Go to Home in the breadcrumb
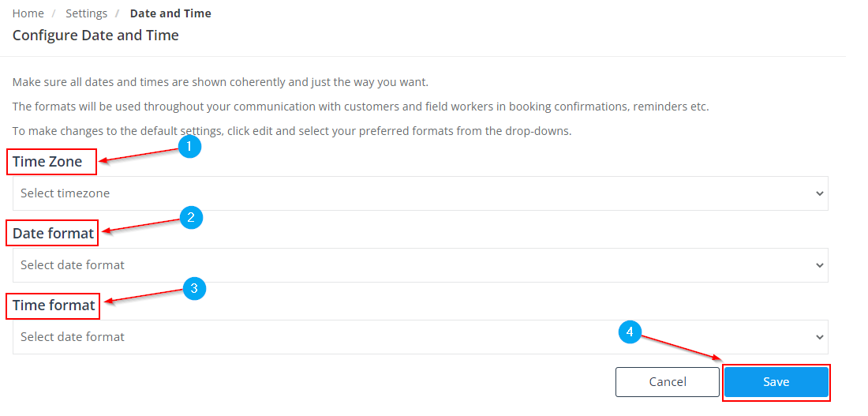The image size is (868, 416). pyautogui.click(x=28, y=13)
